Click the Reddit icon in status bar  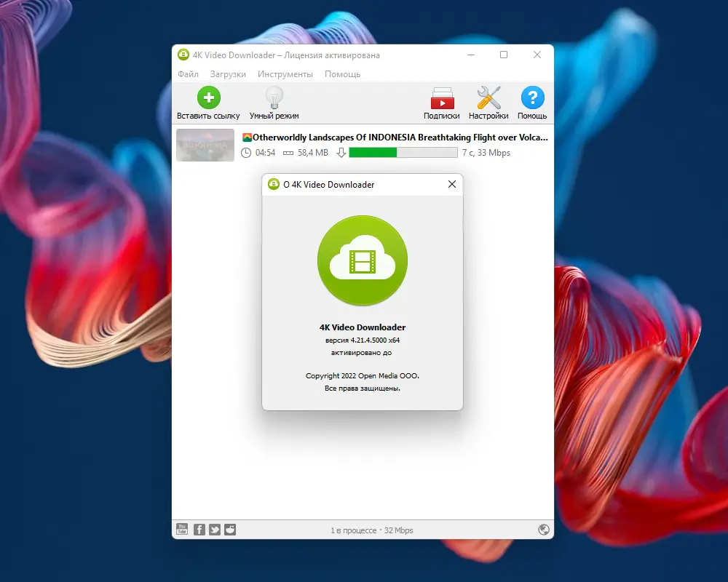(230, 530)
